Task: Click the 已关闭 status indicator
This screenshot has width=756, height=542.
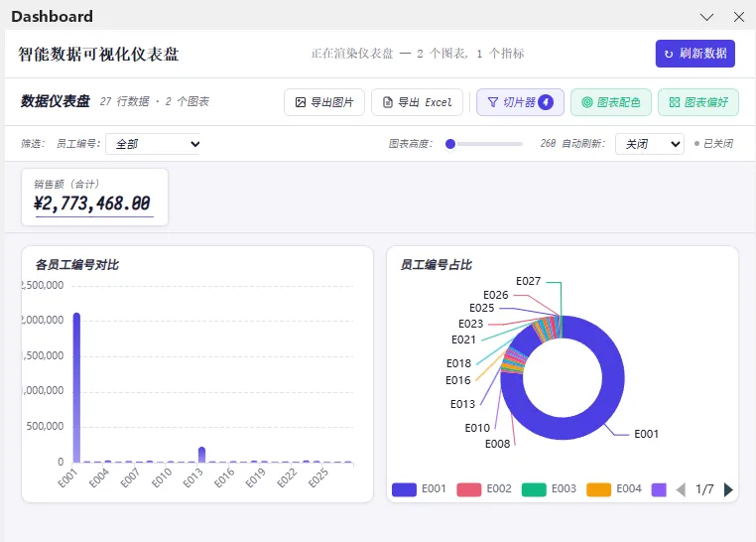Action: click(x=713, y=144)
